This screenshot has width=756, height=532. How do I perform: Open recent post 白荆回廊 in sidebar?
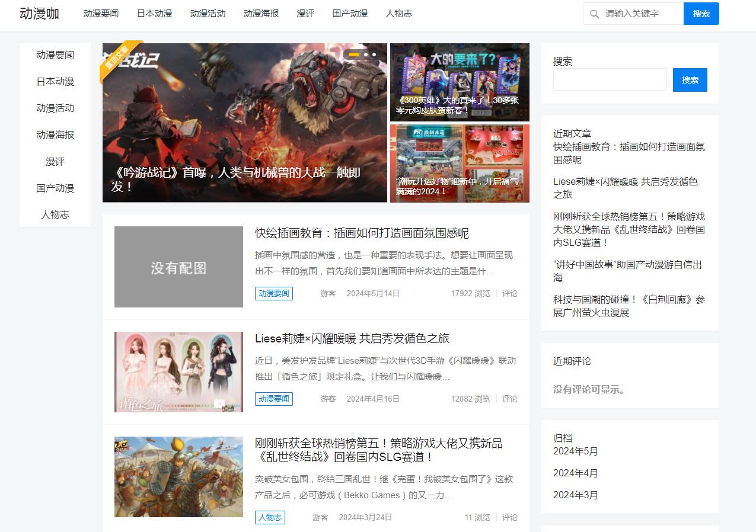click(629, 306)
